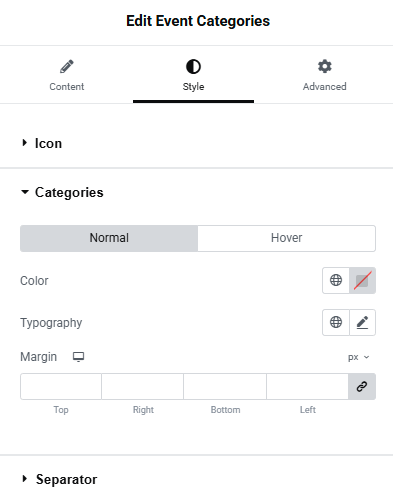
Task: Switch to the Content tab
Action: pyautogui.click(x=67, y=75)
